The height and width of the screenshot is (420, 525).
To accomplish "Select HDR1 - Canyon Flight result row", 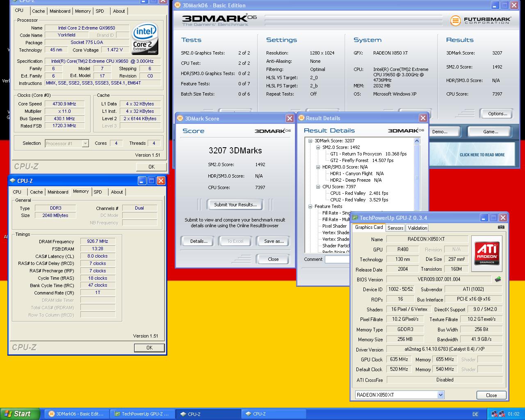I will point(357,173).
